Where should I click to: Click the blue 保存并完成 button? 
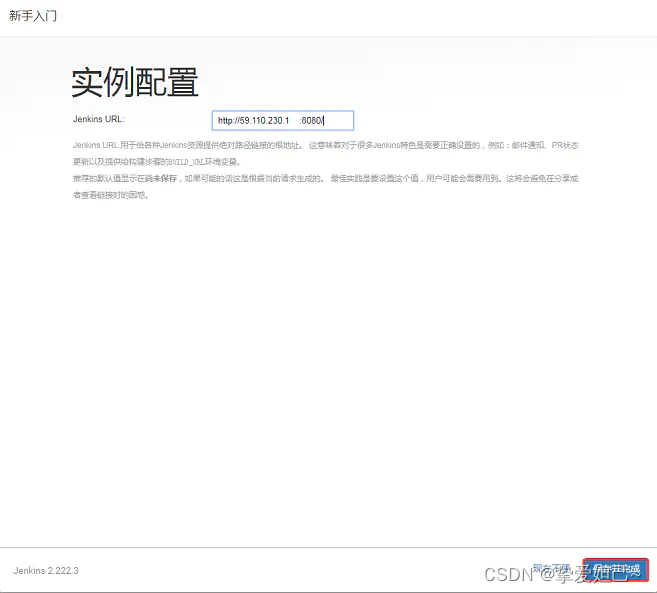pos(616,570)
